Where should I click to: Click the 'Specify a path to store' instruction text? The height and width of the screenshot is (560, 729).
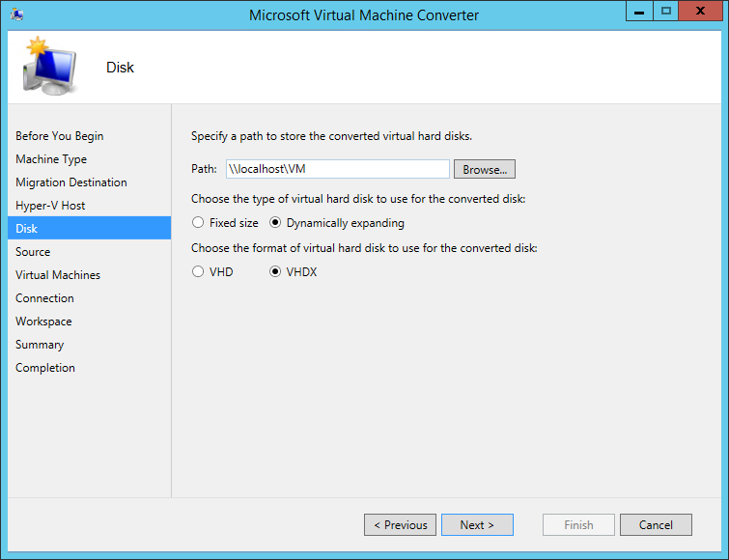pyautogui.click(x=331, y=136)
